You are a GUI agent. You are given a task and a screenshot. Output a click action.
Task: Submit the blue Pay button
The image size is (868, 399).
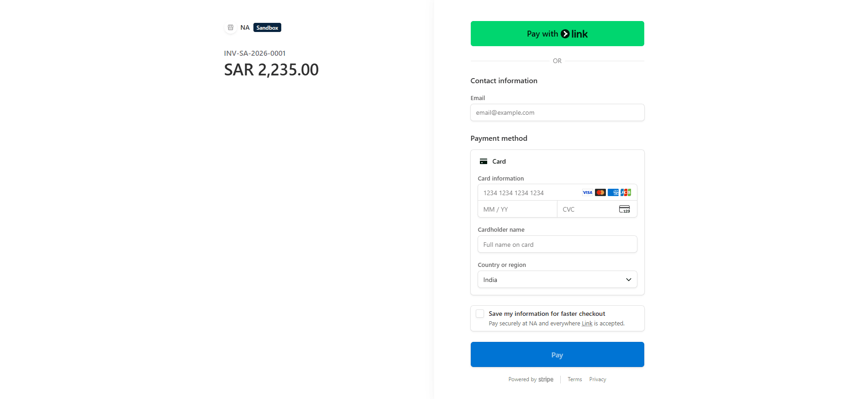point(558,355)
